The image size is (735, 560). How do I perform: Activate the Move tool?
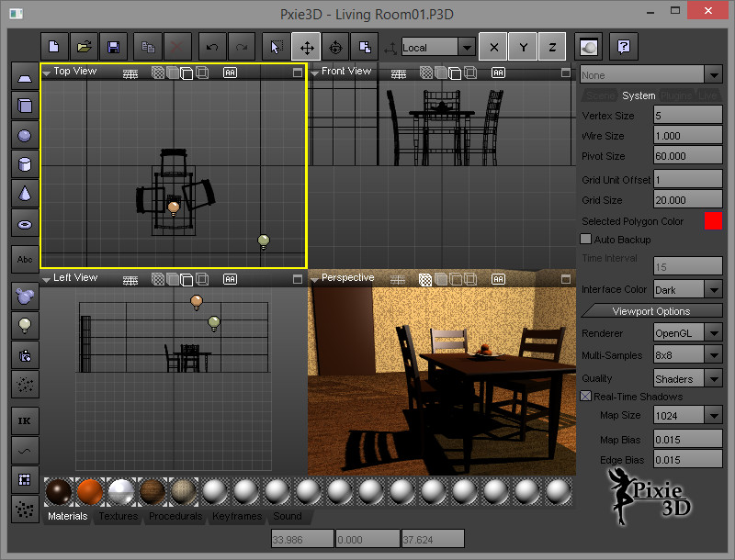(306, 47)
